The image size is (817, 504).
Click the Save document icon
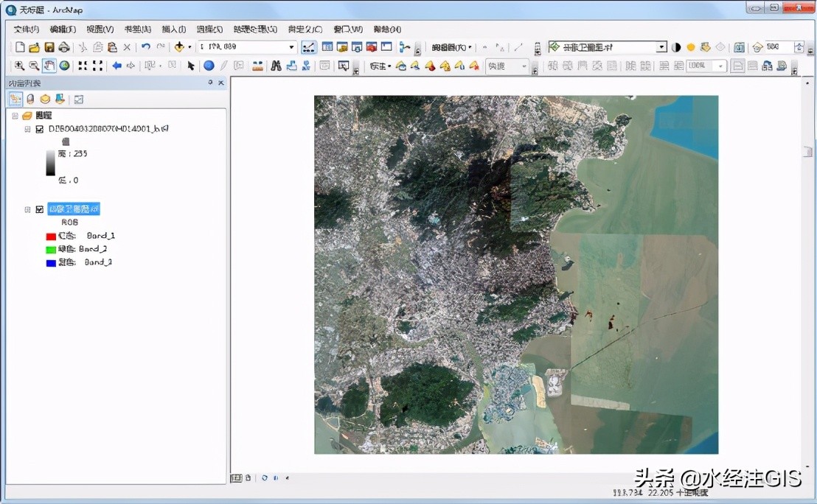pos(49,47)
